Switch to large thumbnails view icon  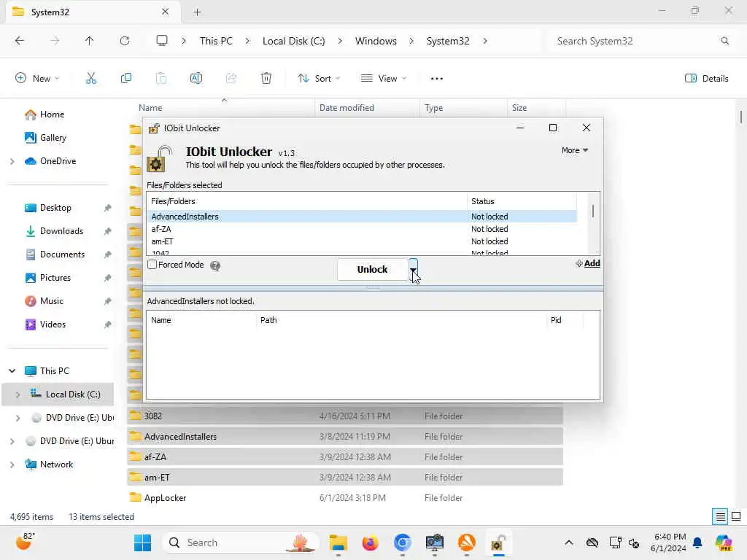(x=736, y=516)
